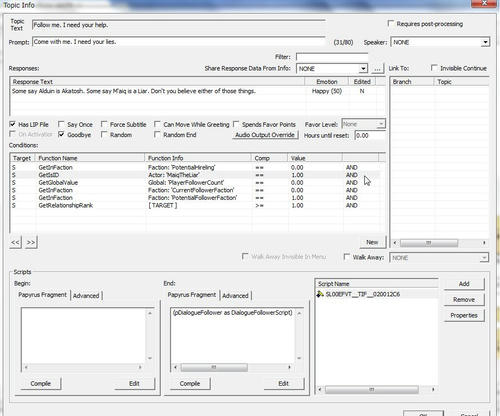The width and height of the screenshot is (500, 416).
Task: Click the previous info << arrow button
Action: pyautogui.click(x=15, y=242)
